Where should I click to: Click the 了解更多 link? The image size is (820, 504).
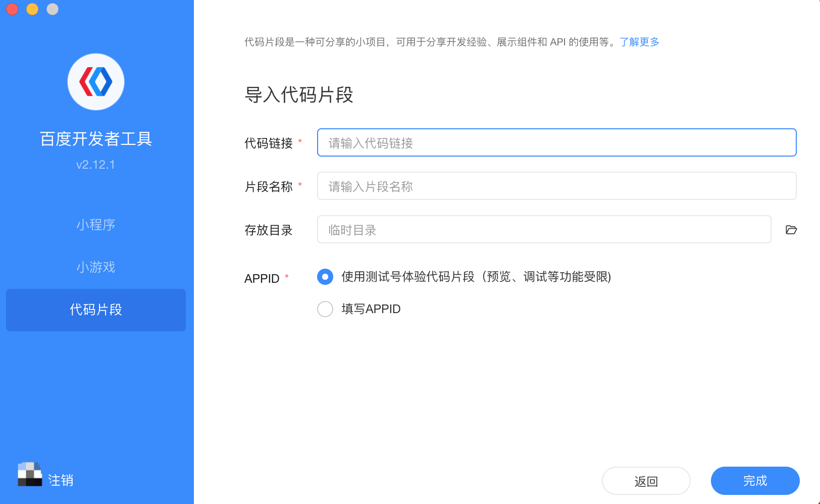point(639,42)
